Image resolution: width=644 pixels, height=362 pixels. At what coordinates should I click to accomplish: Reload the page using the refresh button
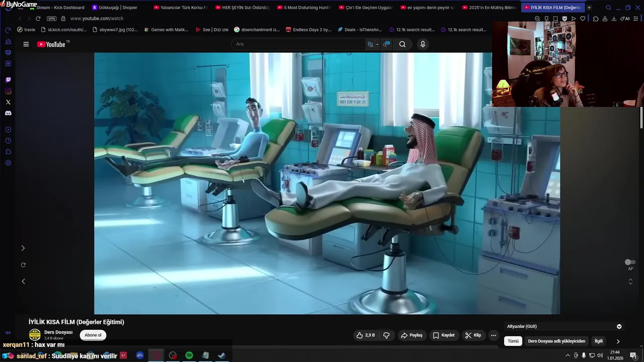(x=38, y=19)
